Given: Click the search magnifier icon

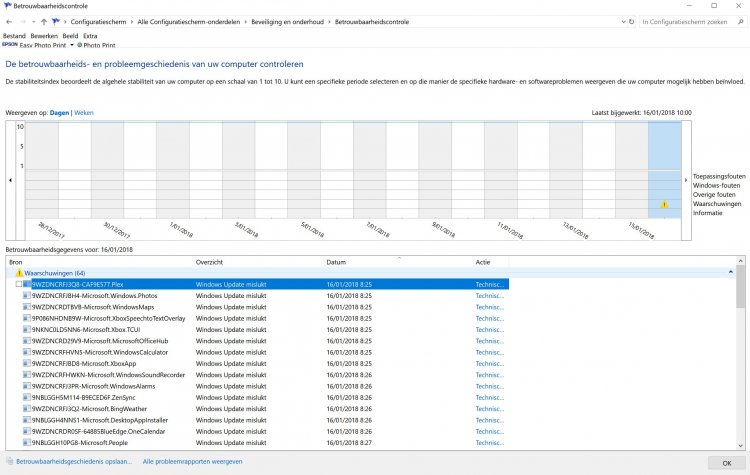Looking at the screenshot, I should 740,20.
